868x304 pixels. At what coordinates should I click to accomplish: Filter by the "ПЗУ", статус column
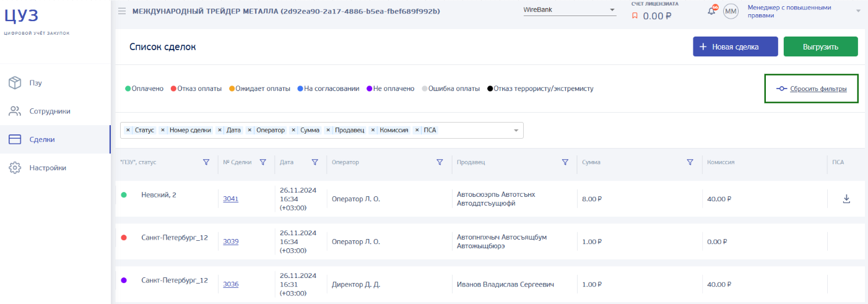coord(206,162)
